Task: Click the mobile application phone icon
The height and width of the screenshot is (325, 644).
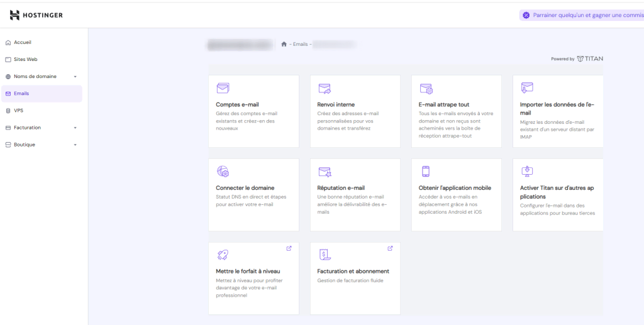Action: tap(425, 171)
